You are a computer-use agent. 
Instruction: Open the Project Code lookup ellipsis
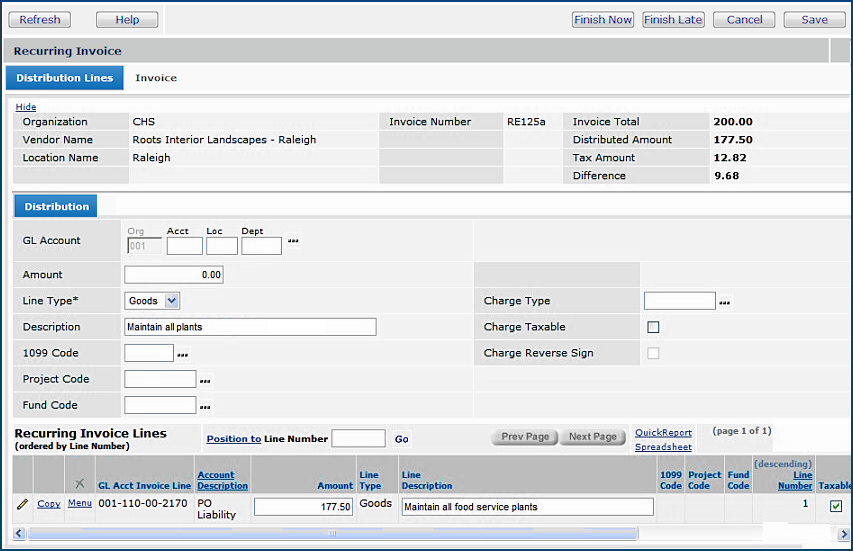(204, 380)
